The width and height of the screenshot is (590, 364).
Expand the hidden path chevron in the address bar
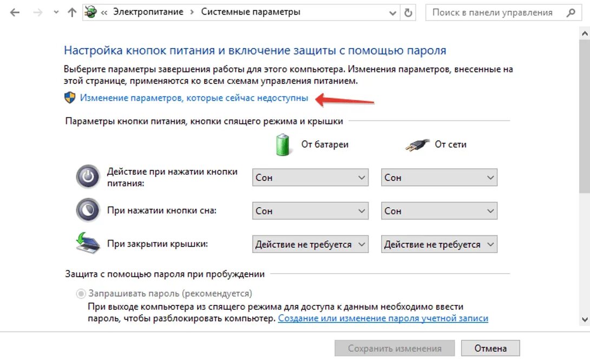coord(104,12)
